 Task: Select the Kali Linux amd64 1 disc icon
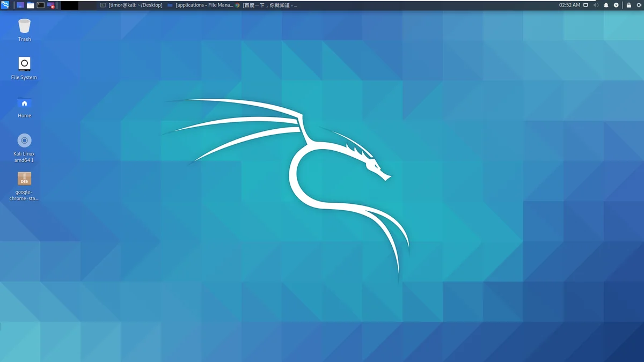tap(24, 141)
